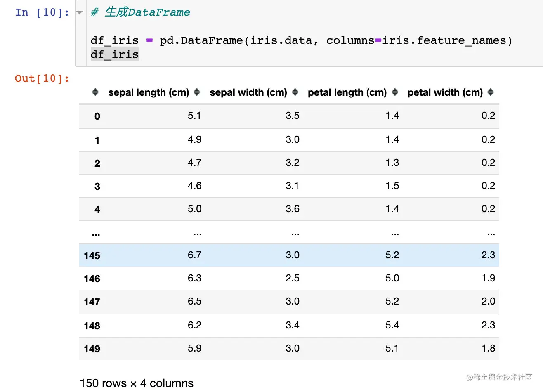Click the '# 生成DataFrame' comment line

(140, 12)
